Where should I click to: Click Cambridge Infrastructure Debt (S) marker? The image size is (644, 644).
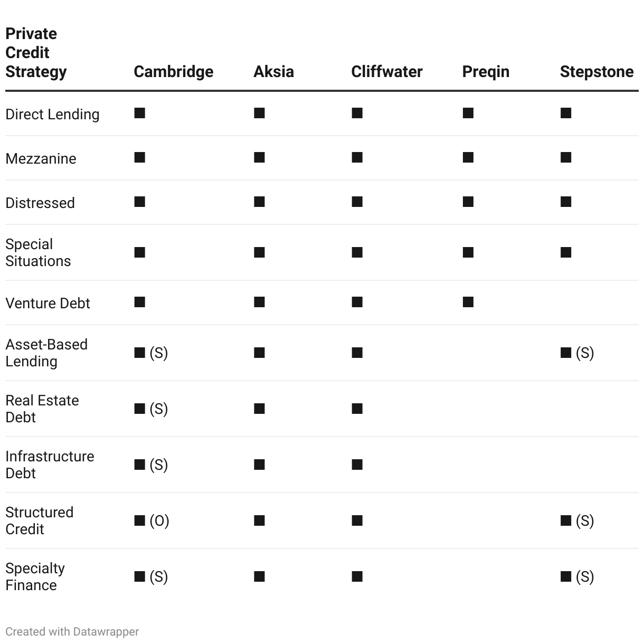[x=151, y=465]
